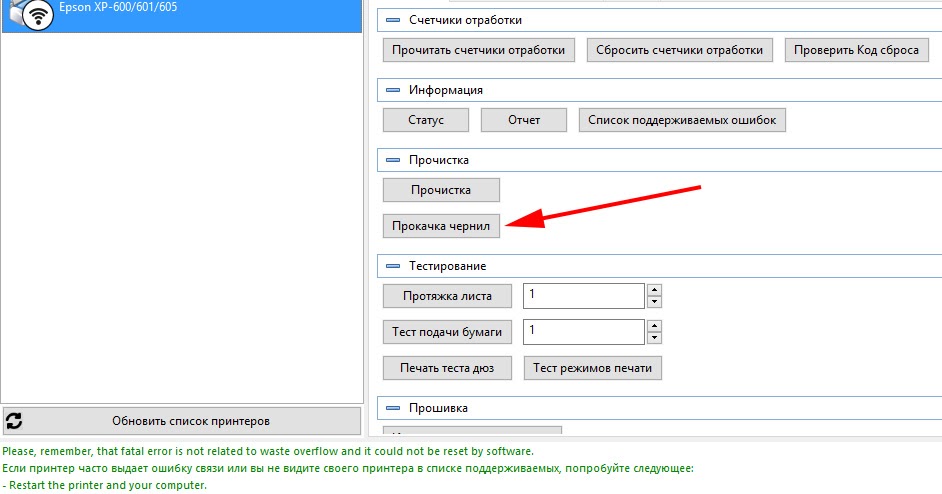The width and height of the screenshot is (942, 494).
Task: Collapse the Счетчики отработки section
Action: coord(393,20)
